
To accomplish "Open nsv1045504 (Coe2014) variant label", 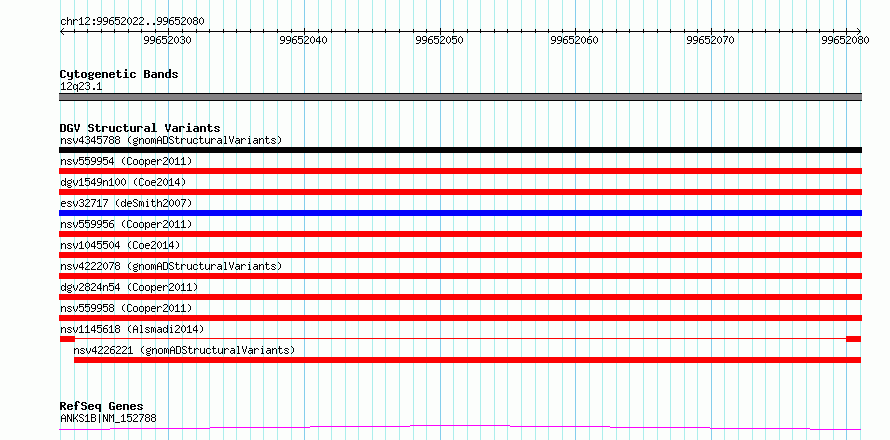I will click(120, 245).
